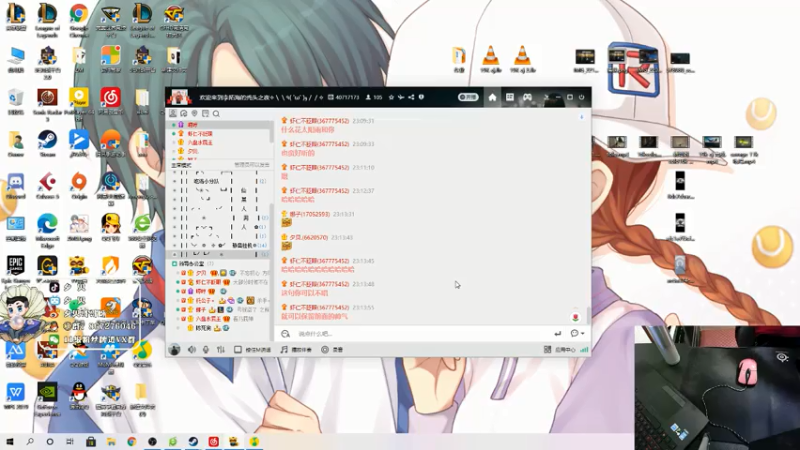This screenshot has width=800, height=450.
Task: Click the 播放伴奏 button
Action: 296,349
